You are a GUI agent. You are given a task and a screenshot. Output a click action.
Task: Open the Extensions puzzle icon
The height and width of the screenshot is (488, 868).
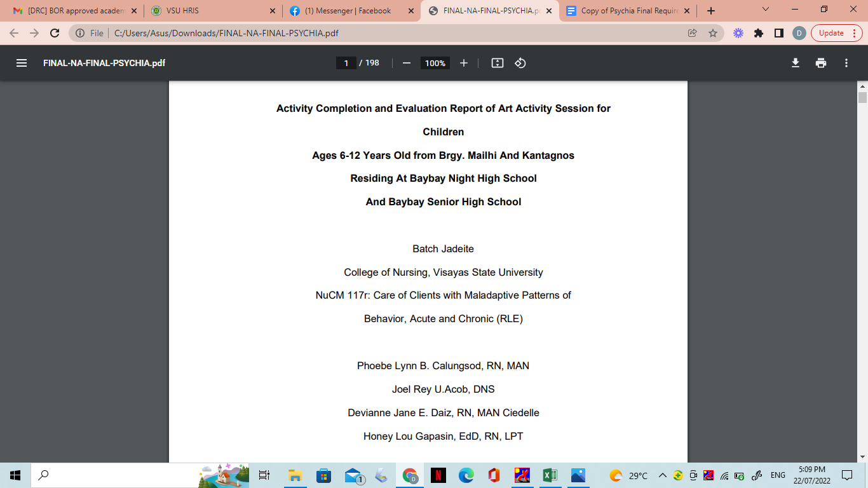pyautogui.click(x=759, y=33)
